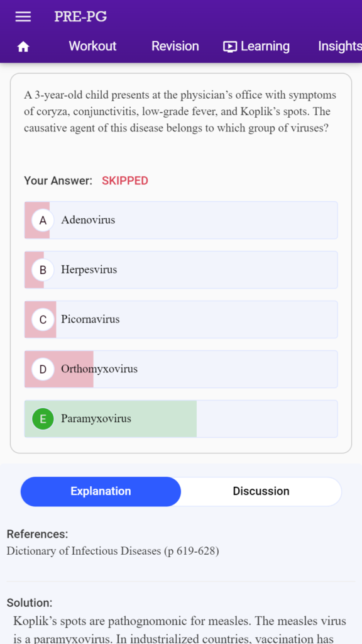The height and width of the screenshot is (644, 362).
Task: Choose green E circle for Paramyxovirus
Action: tap(43, 419)
